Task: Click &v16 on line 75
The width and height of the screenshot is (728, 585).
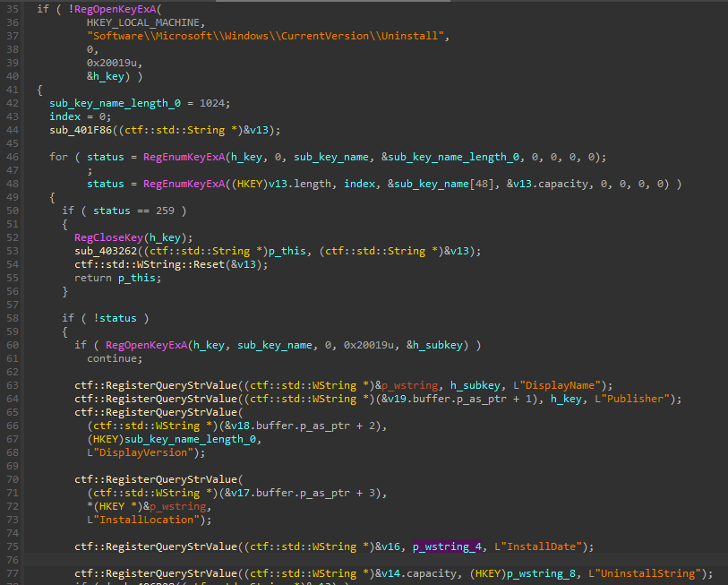Action: click(387, 546)
